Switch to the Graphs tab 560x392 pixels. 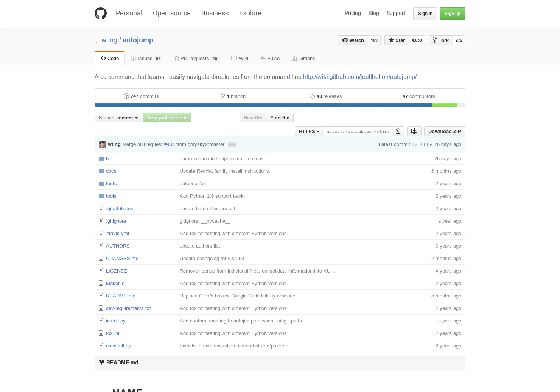pos(303,58)
